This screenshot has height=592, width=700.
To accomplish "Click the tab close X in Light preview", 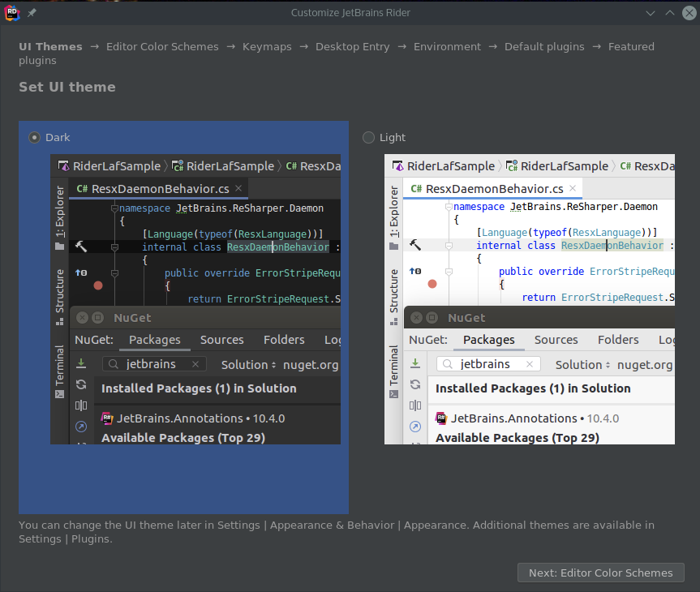I will pyautogui.click(x=573, y=188).
